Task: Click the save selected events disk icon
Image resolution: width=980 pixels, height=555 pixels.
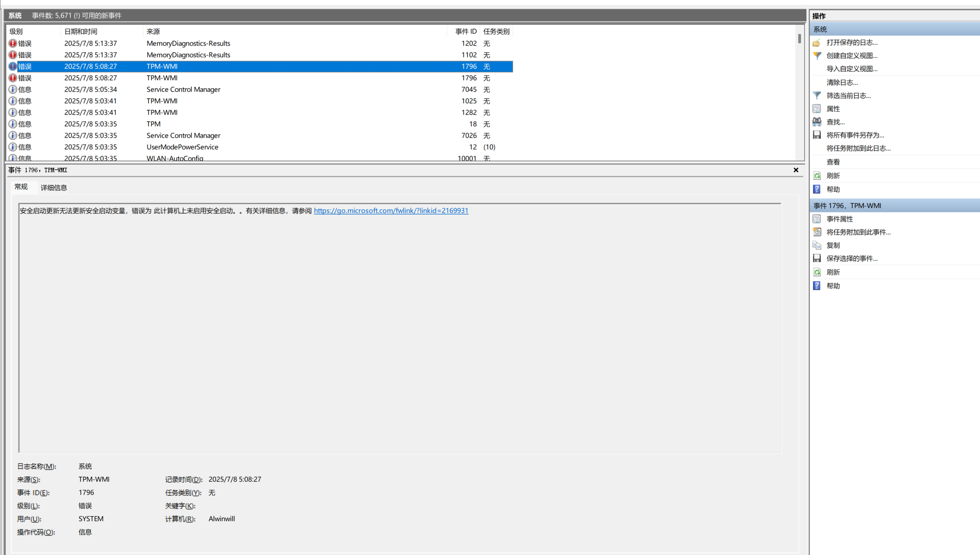Action: click(x=817, y=258)
